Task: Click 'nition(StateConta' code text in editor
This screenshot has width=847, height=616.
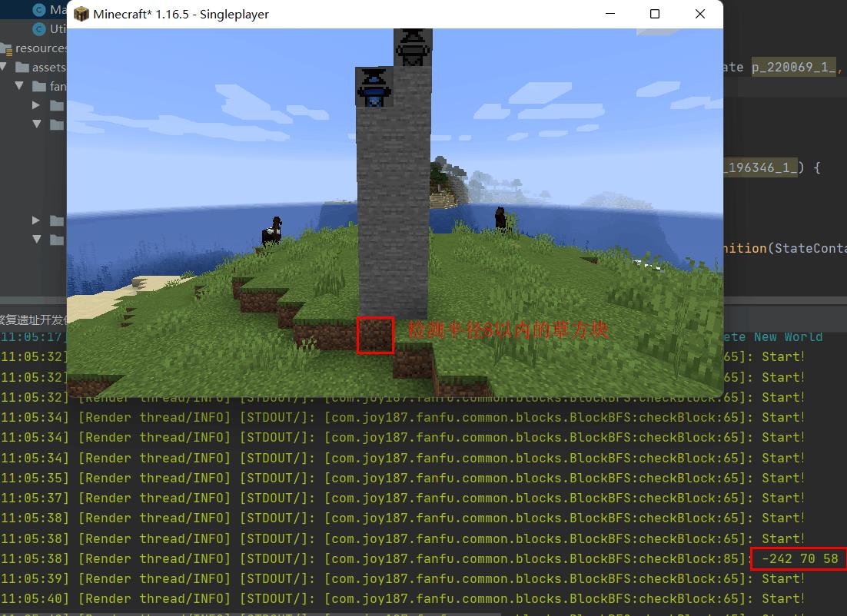Action: tap(785, 248)
